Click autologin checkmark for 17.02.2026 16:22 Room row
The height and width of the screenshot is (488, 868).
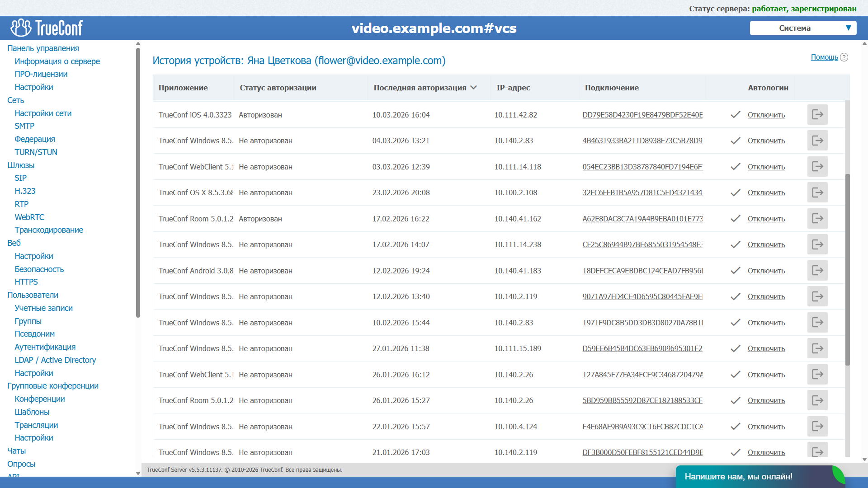coord(736,219)
